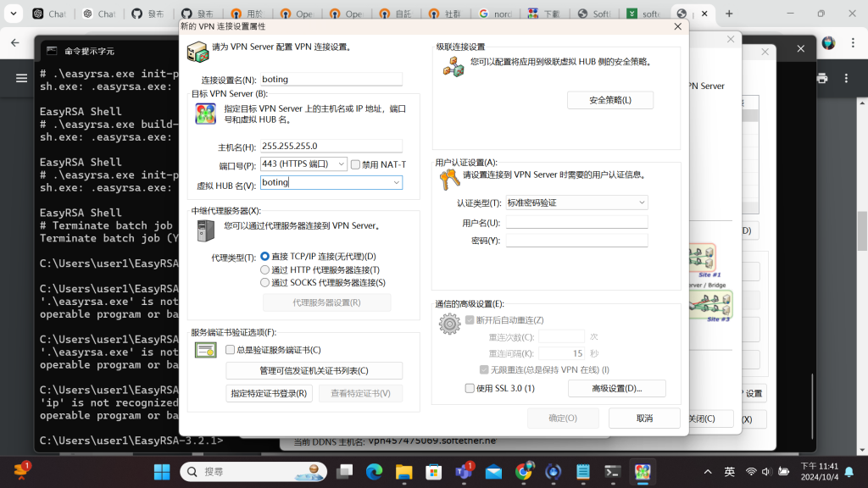Image resolution: width=868 pixels, height=488 pixels.
Task: Click the 确定(O) button
Action: [563, 419]
